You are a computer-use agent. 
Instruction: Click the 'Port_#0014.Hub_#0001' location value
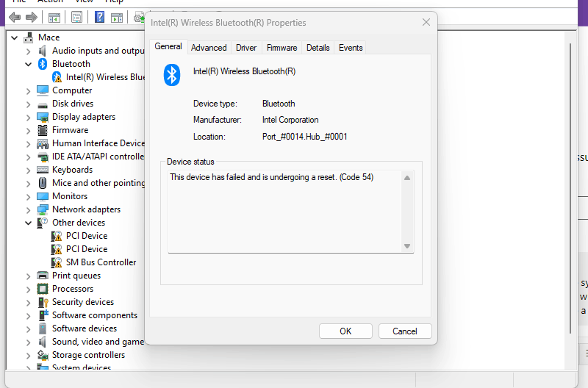point(304,137)
